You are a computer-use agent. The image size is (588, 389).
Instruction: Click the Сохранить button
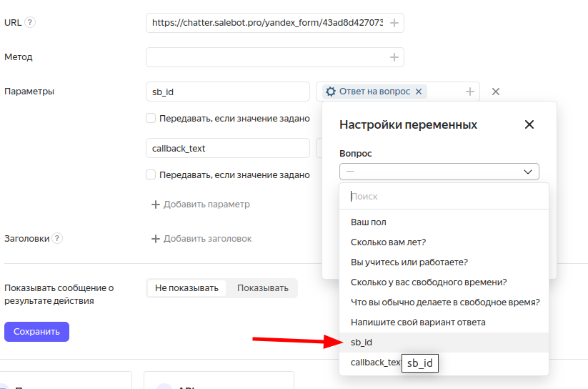coord(36,332)
